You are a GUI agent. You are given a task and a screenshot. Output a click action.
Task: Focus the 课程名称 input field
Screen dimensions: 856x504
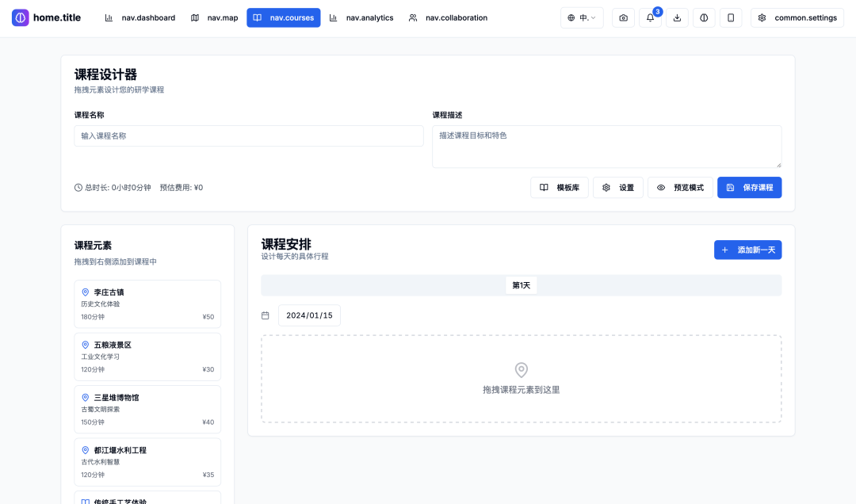click(248, 136)
